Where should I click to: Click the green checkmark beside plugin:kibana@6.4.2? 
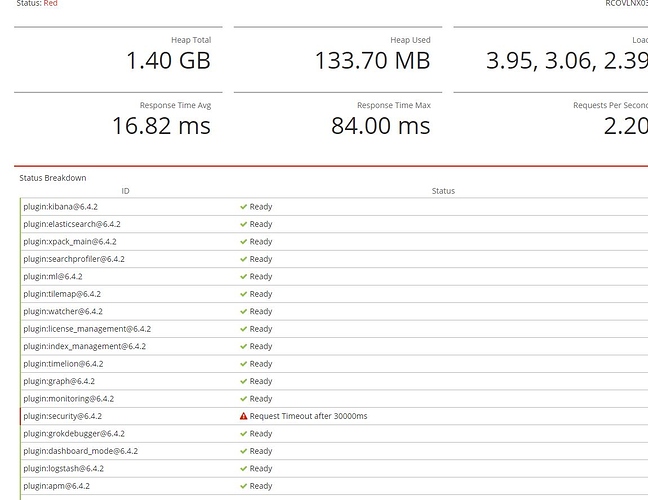(x=243, y=207)
